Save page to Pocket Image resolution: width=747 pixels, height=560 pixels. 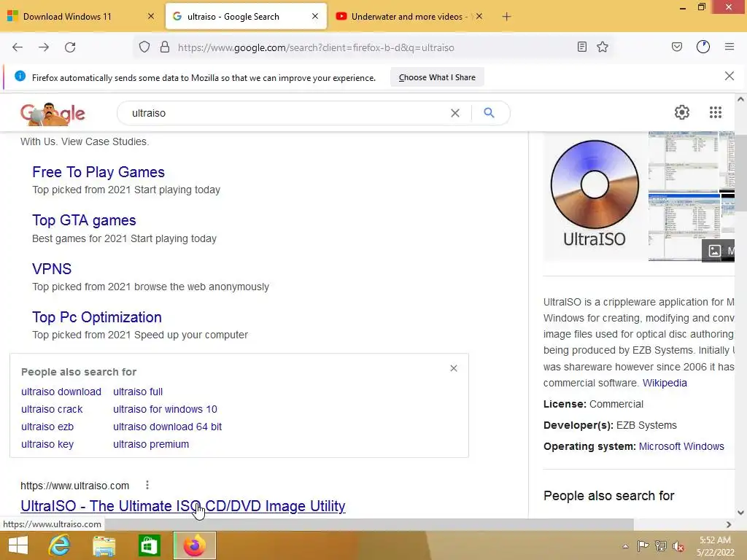coord(677,47)
